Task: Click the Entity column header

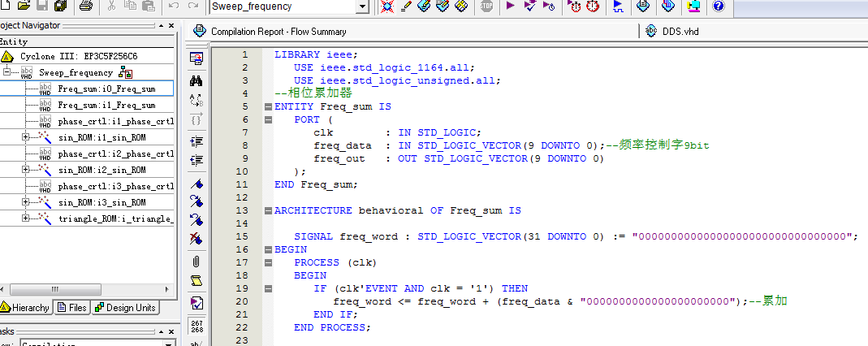Action: (86, 41)
